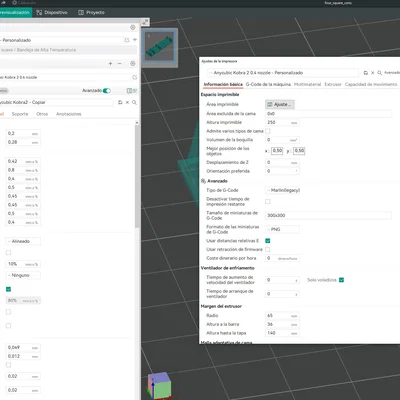Uncheck the Solo voladizos checkbox
The width and height of the screenshot is (400, 400).
pyautogui.click(x=341, y=280)
